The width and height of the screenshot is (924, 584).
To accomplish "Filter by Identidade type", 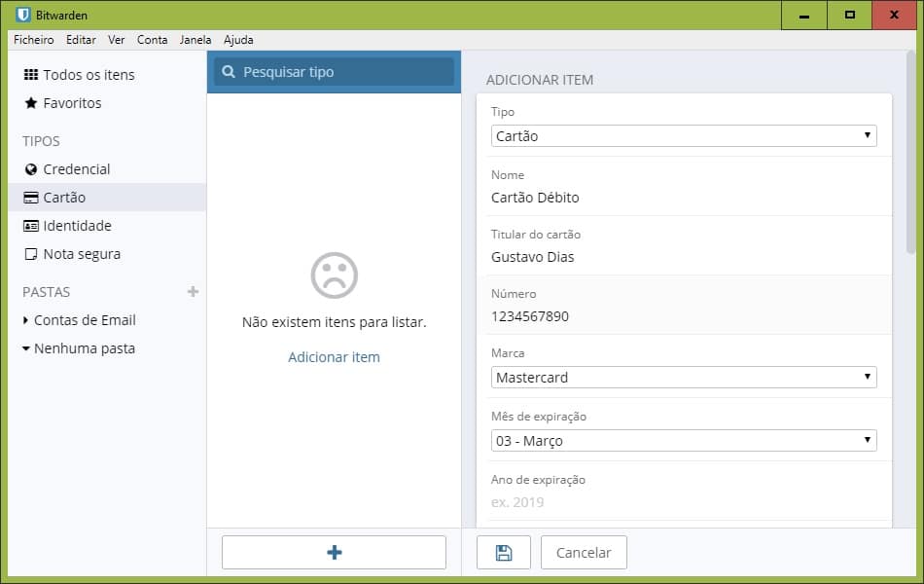I will pyautogui.click(x=77, y=226).
